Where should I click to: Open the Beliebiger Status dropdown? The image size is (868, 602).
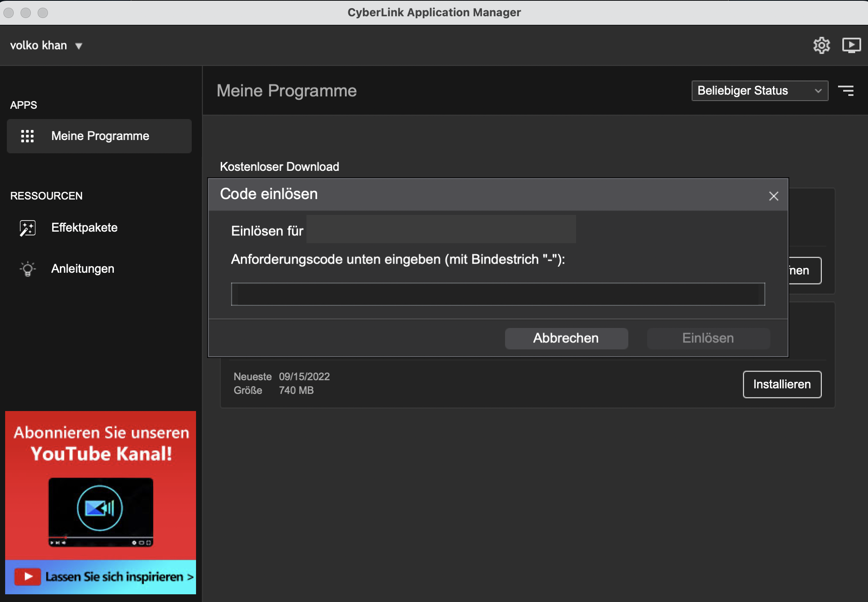759,91
